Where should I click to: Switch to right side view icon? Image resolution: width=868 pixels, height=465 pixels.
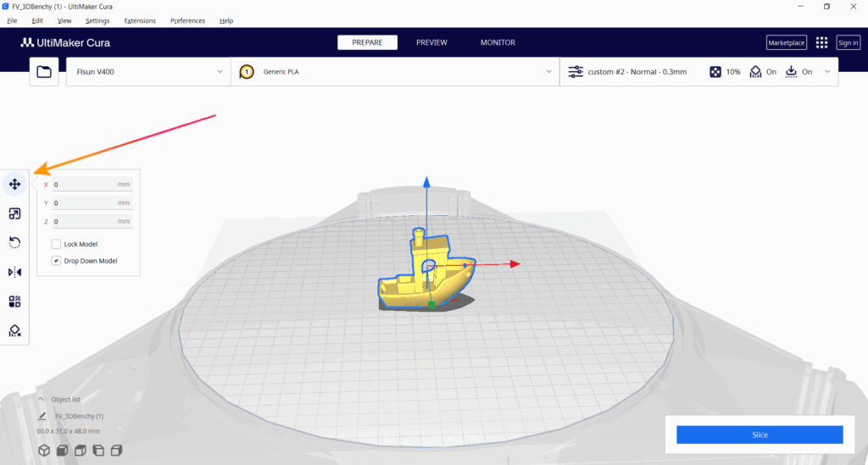(116, 450)
